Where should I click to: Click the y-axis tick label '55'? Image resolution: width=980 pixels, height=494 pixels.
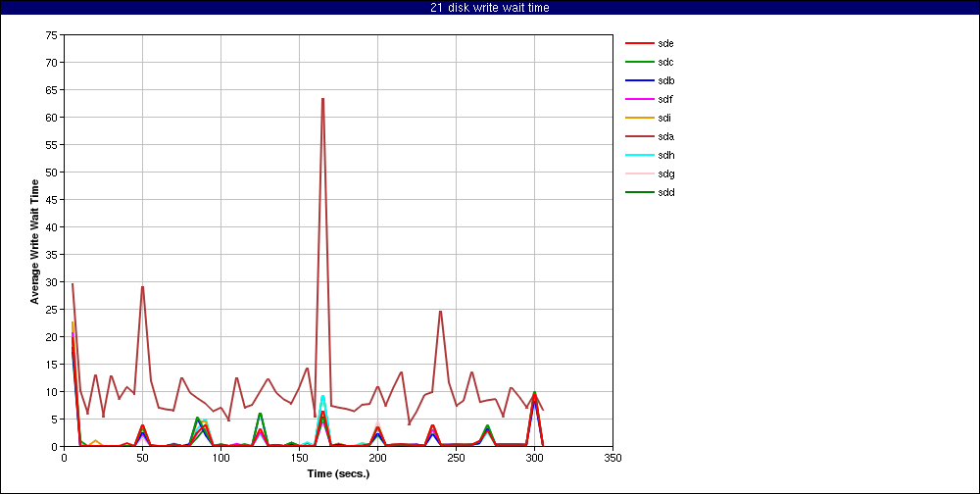click(x=52, y=145)
